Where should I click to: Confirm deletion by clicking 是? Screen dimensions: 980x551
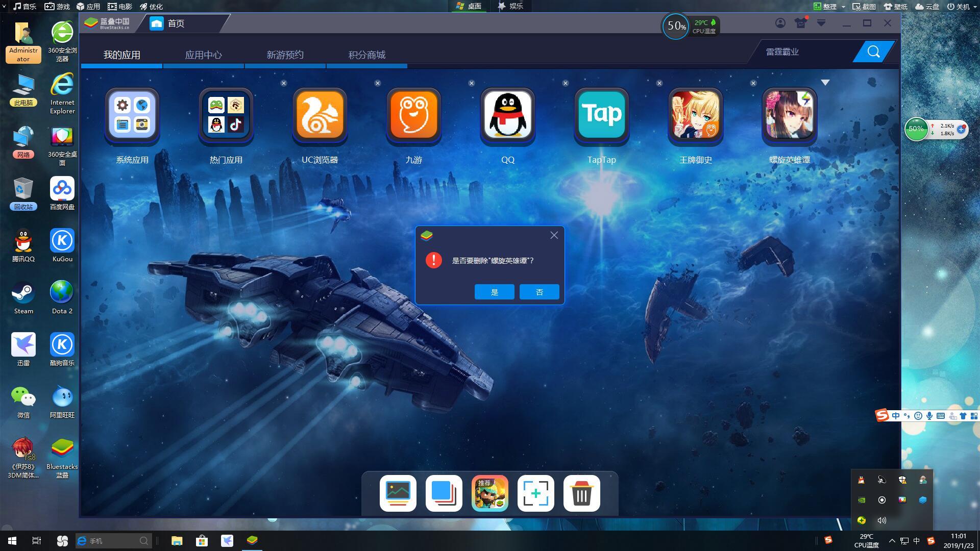pos(495,292)
